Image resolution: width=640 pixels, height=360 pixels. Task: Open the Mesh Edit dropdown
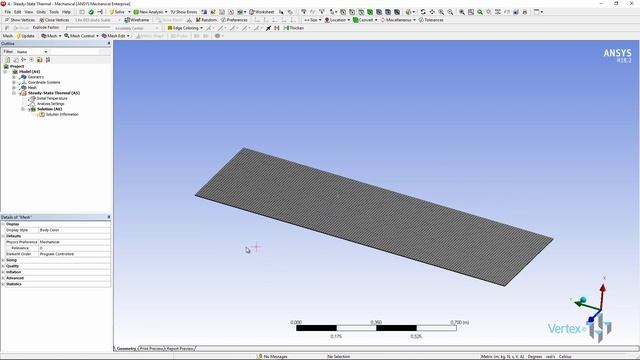[115, 36]
